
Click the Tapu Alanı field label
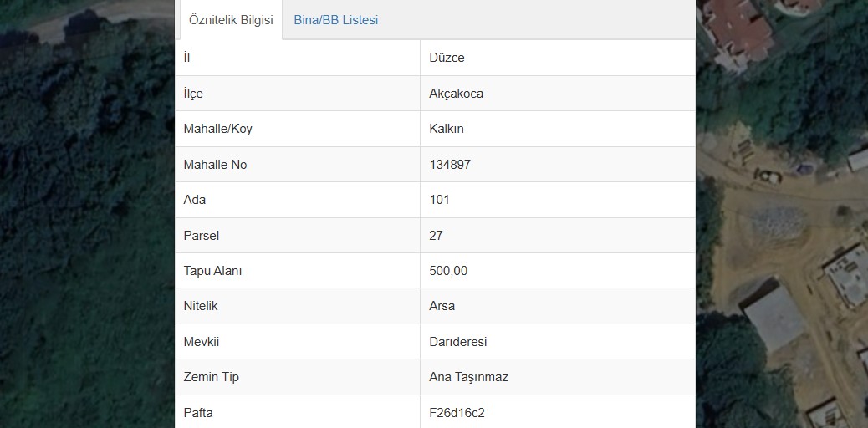coord(212,271)
